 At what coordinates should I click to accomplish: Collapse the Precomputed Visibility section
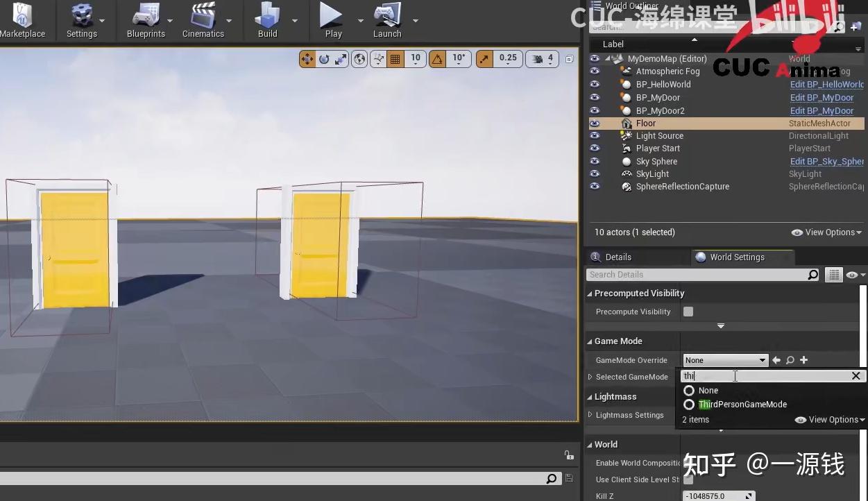tap(590, 294)
